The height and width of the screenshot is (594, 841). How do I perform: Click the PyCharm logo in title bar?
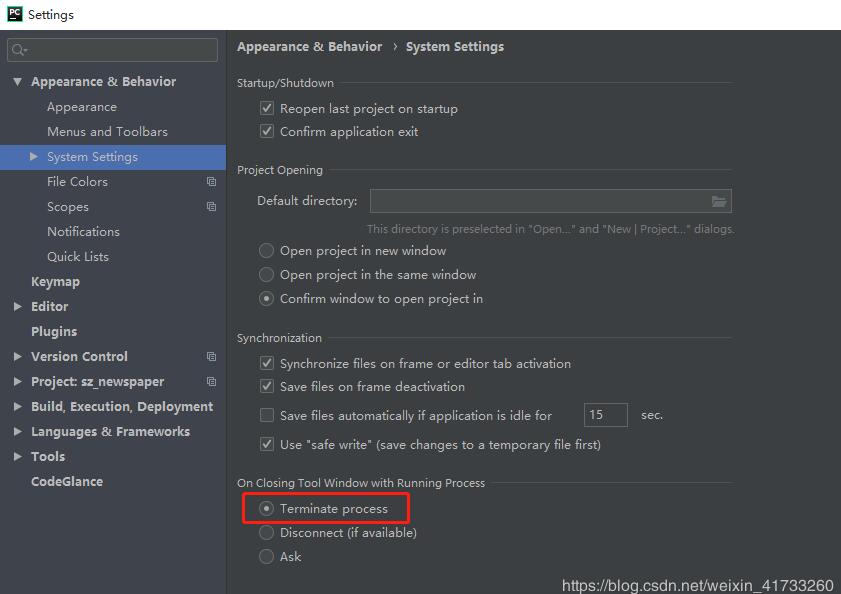click(x=15, y=14)
